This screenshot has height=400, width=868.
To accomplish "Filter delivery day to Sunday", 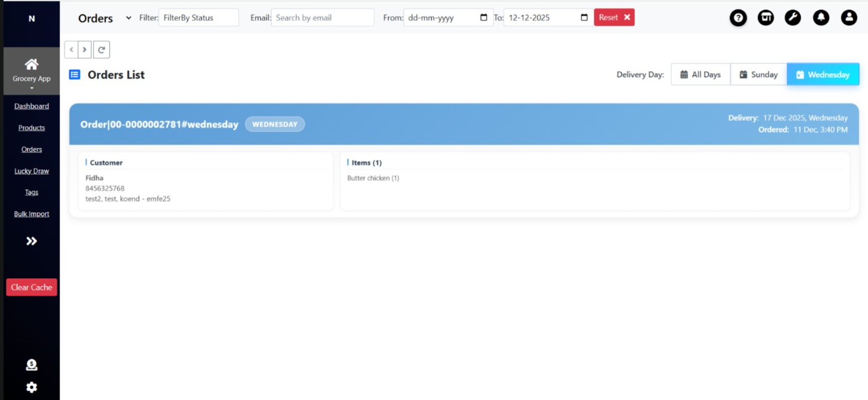I will [758, 74].
